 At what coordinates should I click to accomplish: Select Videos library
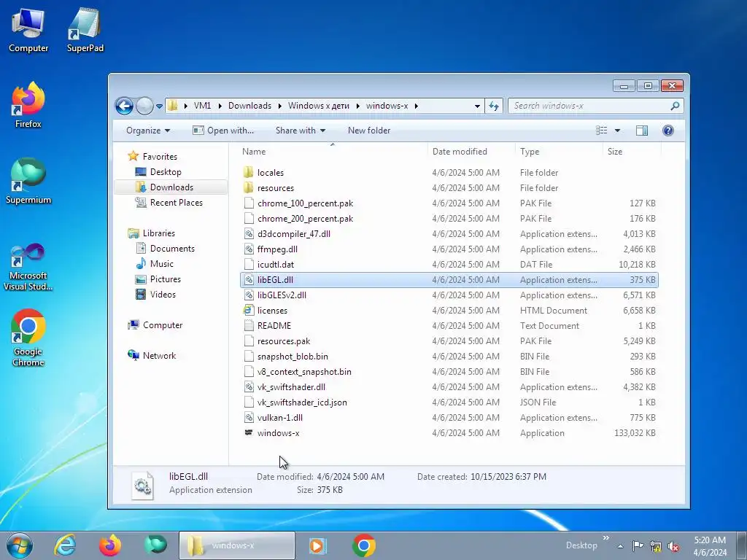[163, 295]
